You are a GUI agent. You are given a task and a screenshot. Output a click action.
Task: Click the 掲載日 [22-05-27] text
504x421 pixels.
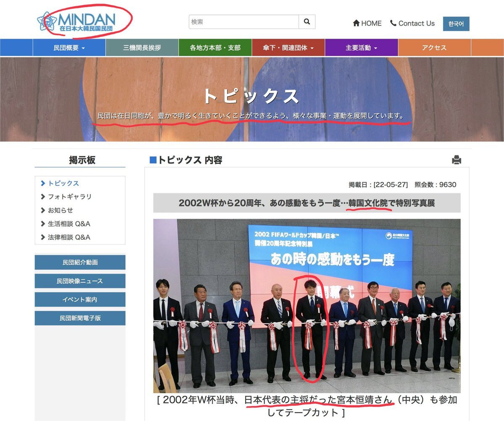(378, 184)
